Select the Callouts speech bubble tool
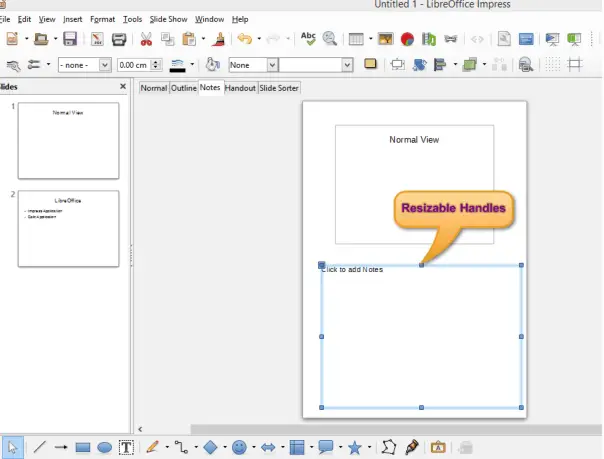 [x=326, y=447]
